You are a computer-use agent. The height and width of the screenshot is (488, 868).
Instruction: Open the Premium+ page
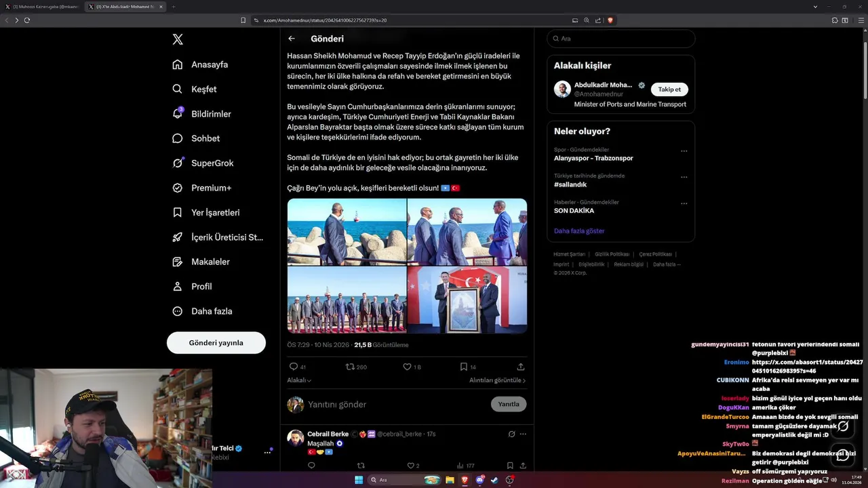tap(201, 188)
